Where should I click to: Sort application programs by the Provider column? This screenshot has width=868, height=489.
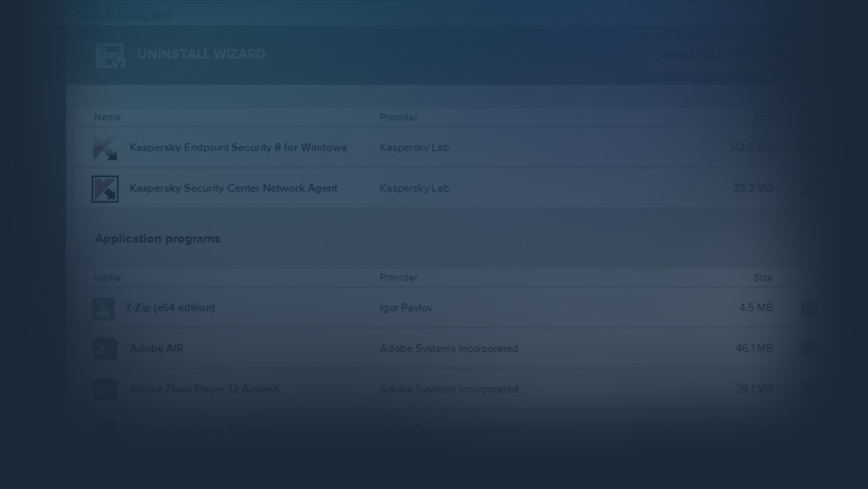tap(398, 278)
